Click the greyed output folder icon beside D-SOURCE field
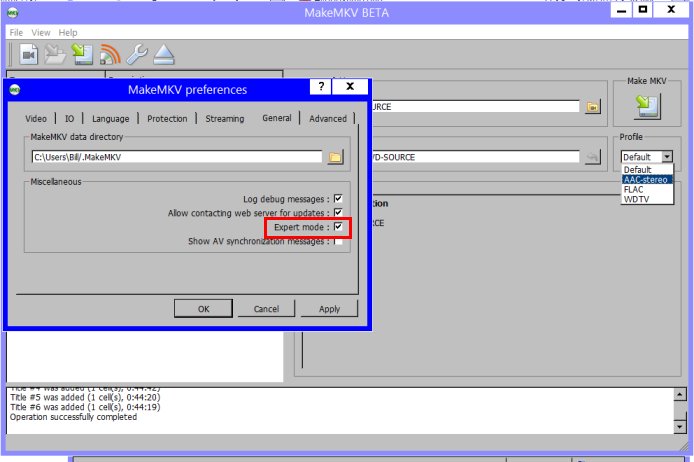694x462 pixels. coord(593,157)
